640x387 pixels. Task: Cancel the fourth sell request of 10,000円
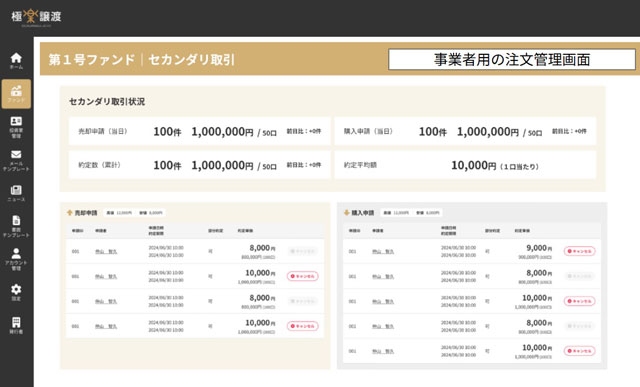click(x=302, y=326)
